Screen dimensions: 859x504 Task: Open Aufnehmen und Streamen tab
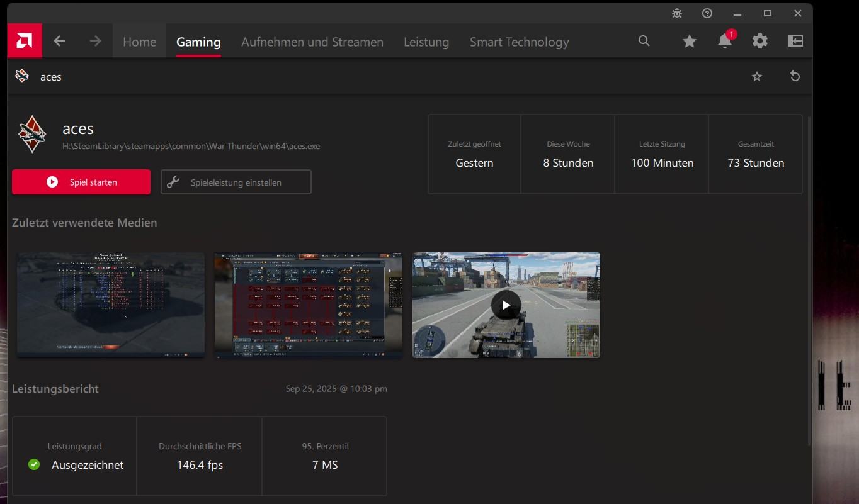(x=312, y=42)
